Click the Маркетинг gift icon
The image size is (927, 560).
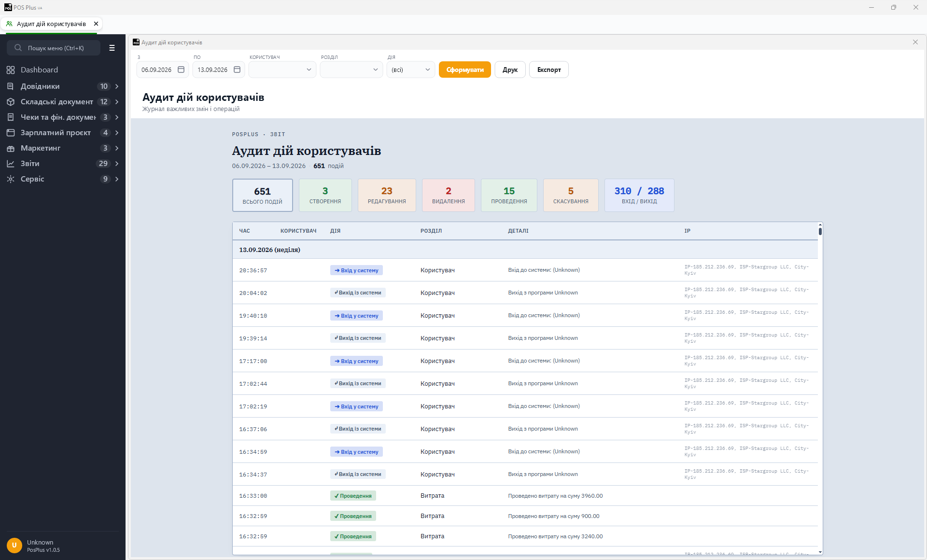pos(11,148)
